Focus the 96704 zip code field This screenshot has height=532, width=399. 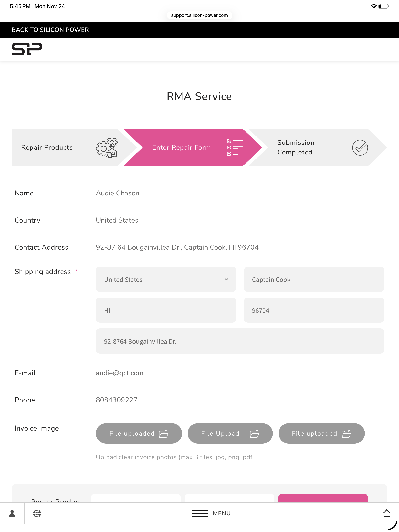[x=314, y=310]
